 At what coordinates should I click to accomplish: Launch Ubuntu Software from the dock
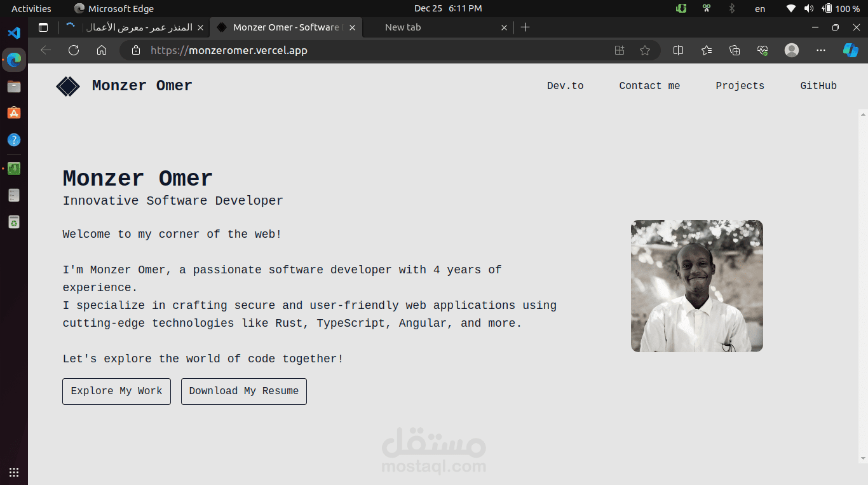tap(14, 113)
